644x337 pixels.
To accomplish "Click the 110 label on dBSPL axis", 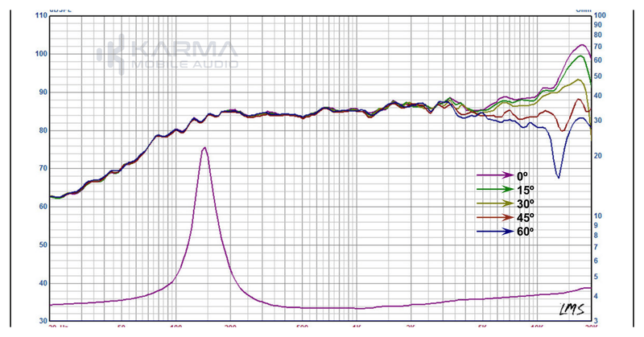I will pos(42,15).
